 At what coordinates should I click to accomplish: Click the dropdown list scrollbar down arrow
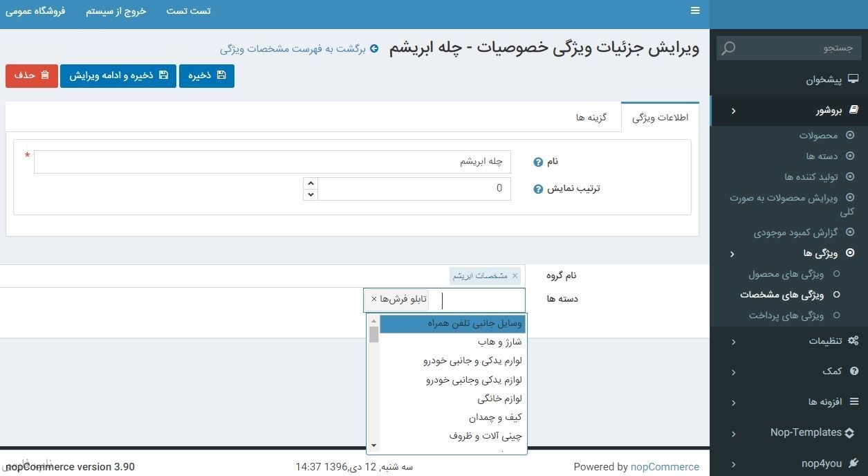pyautogui.click(x=373, y=446)
